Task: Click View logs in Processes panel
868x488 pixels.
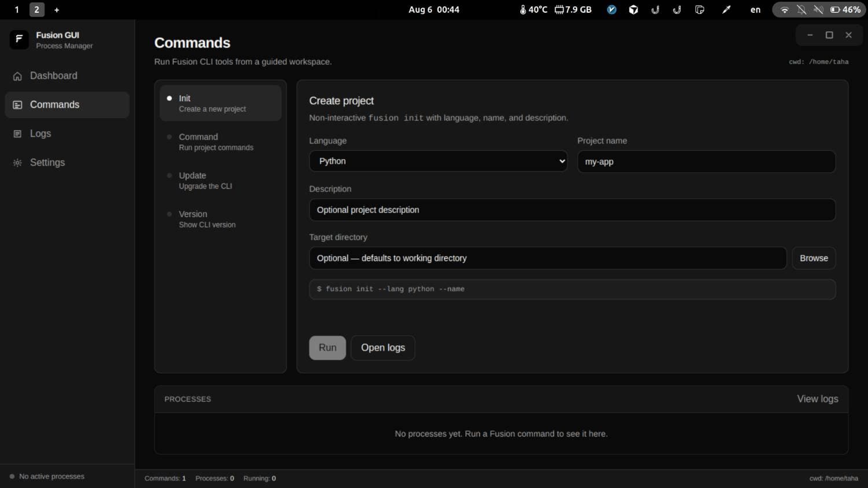Action: click(x=818, y=399)
